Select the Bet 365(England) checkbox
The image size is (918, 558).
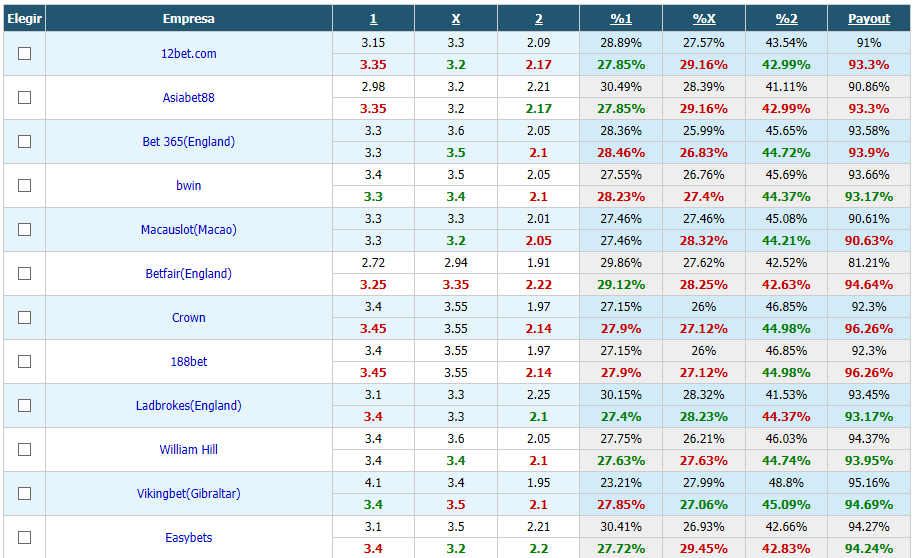25,141
